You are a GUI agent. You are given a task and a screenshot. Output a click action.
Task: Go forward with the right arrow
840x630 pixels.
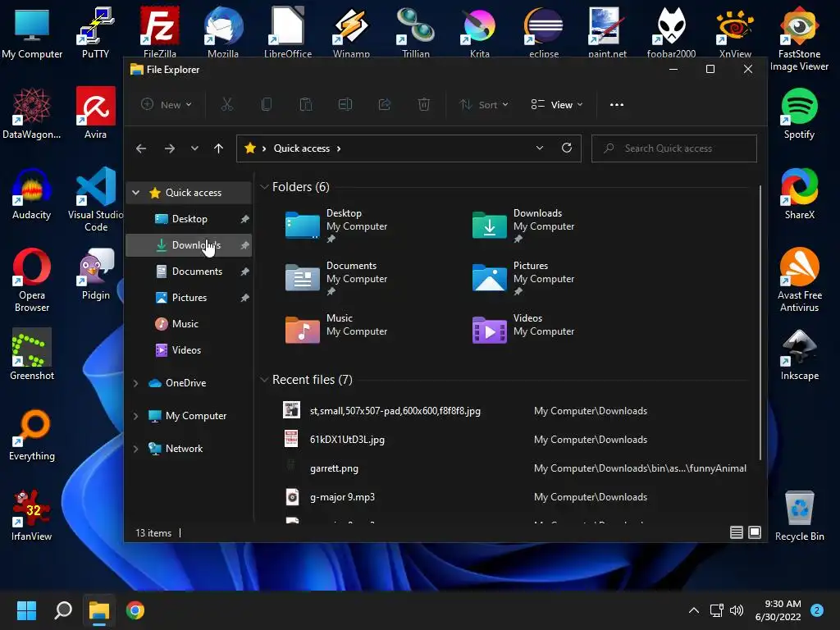pyautogui.click(x=169, y=148)
